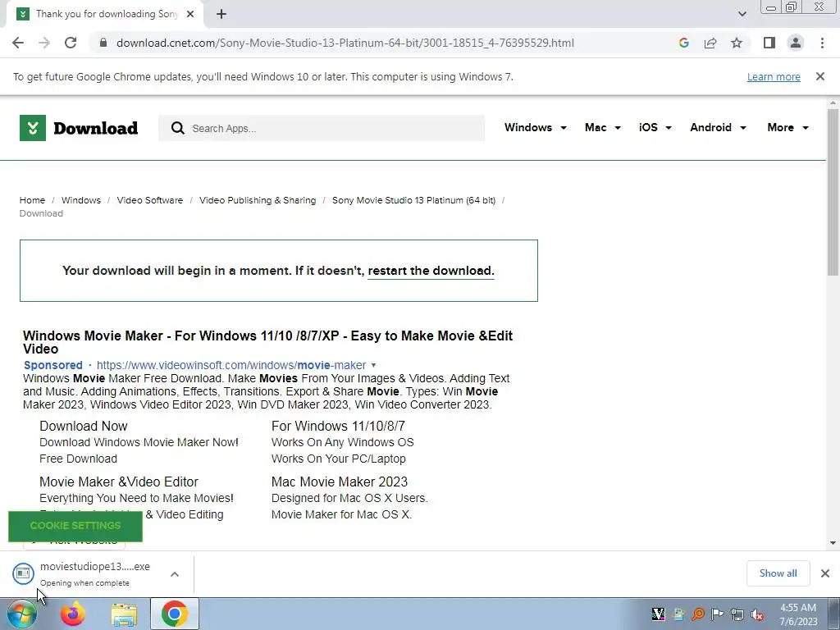Open Sony Movie Studio 13 Platinum breadcrumb
The image size is (840, 630).
coord(413,200)
